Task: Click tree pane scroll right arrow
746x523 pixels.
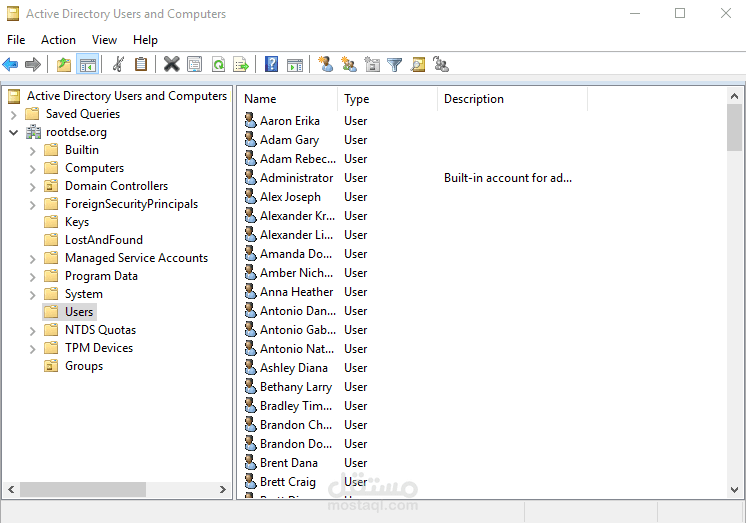Action: pos(223,489)
